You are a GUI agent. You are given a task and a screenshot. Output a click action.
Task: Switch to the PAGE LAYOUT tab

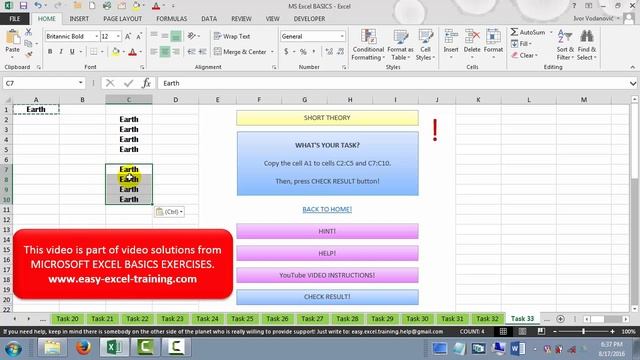point(122,19)
